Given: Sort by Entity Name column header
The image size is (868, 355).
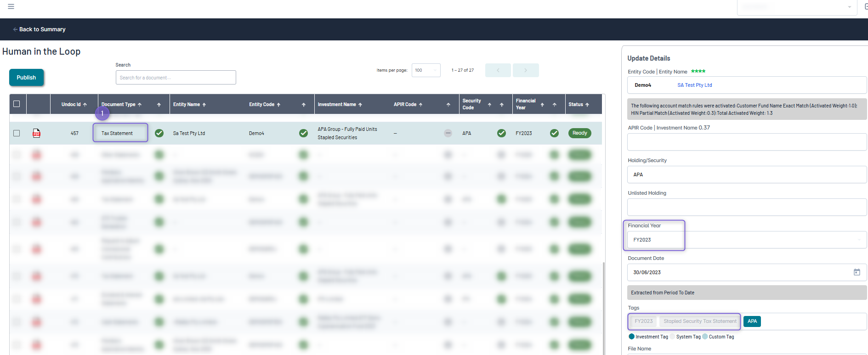Looking at the screenshot, I should pos(187,105).
